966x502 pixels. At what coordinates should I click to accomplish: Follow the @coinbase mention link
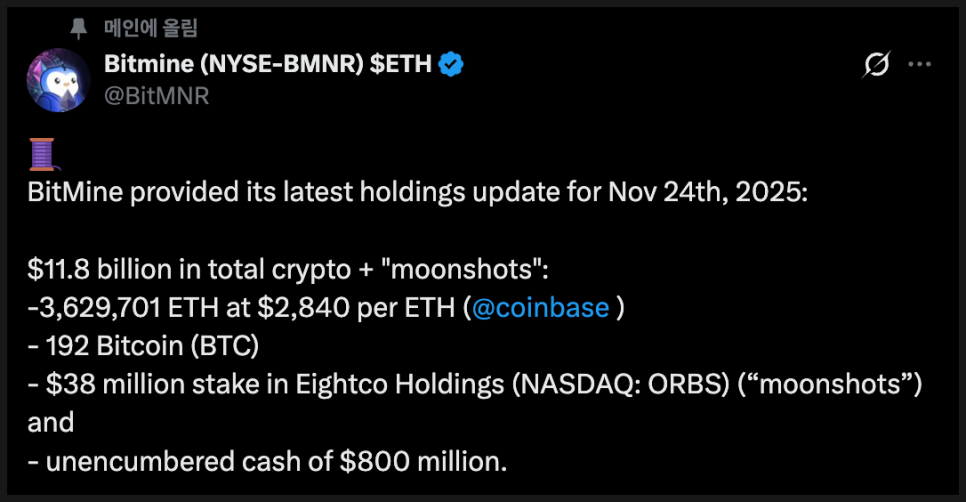(x=539, y=307)
